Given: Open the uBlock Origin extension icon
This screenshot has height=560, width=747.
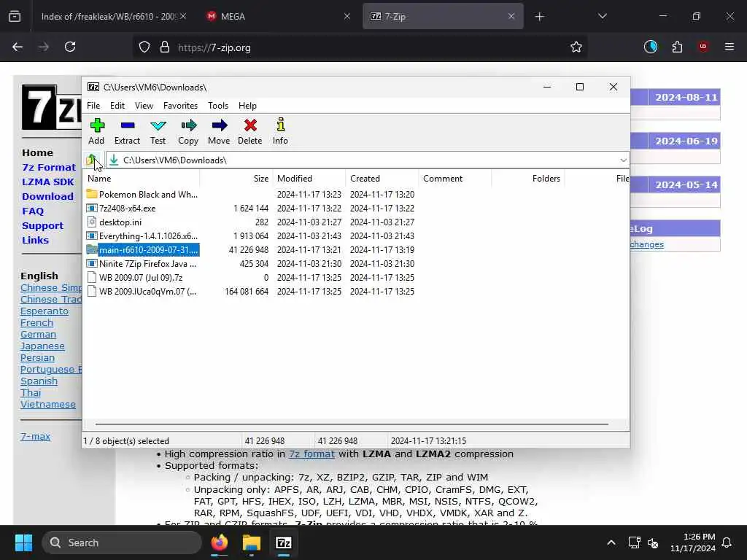Looking at the screenshot, I should click(703, 47).
